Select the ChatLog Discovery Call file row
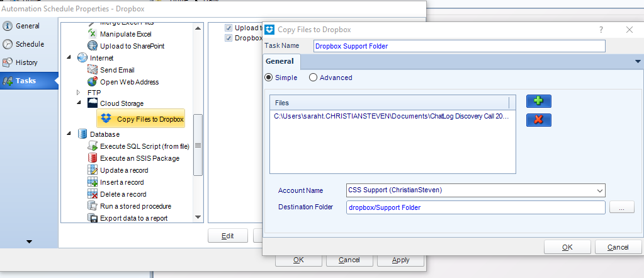Viewport: 644px width, 278px height. (x=392, y=117)
